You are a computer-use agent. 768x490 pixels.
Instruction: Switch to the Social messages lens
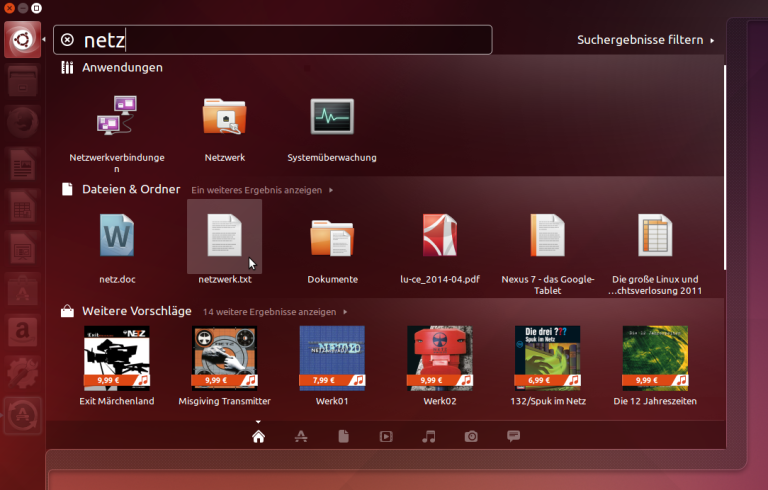[x=513, y=436]
